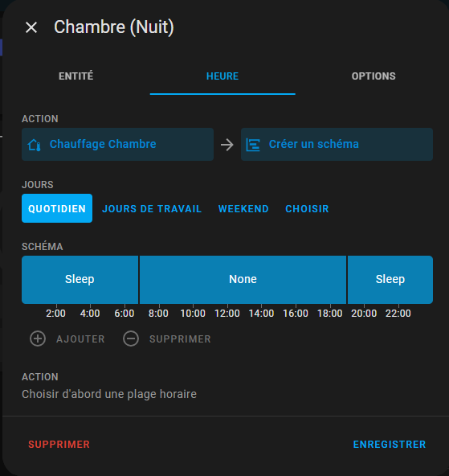The image size is (449, 476).
Task: Select the Heure tab
Action: pyautogui.click(x=222, y=76)
